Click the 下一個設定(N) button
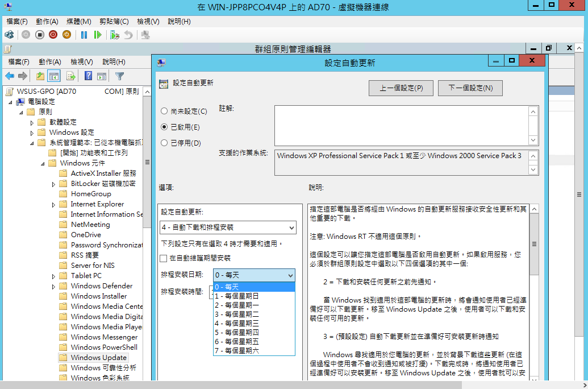 point(470,88)
